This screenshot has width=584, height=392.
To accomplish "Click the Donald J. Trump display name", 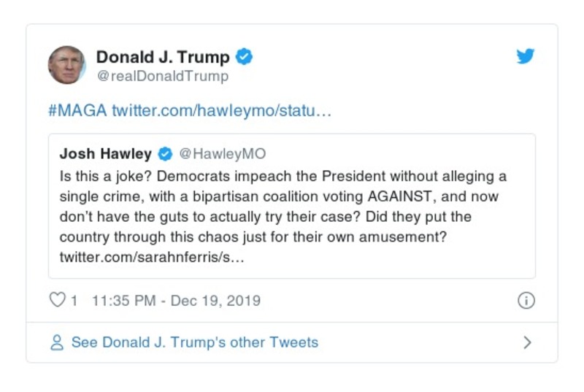I will click(162, 57).
